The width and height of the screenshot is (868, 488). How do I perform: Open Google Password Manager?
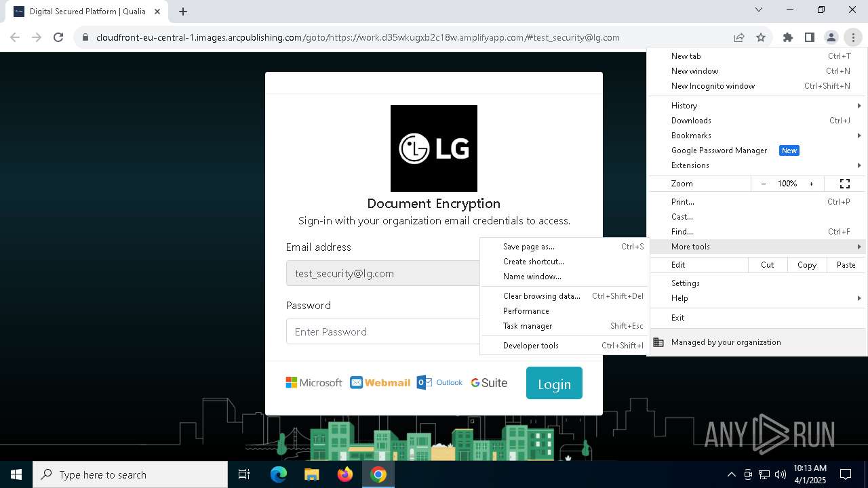click(757, 150)
